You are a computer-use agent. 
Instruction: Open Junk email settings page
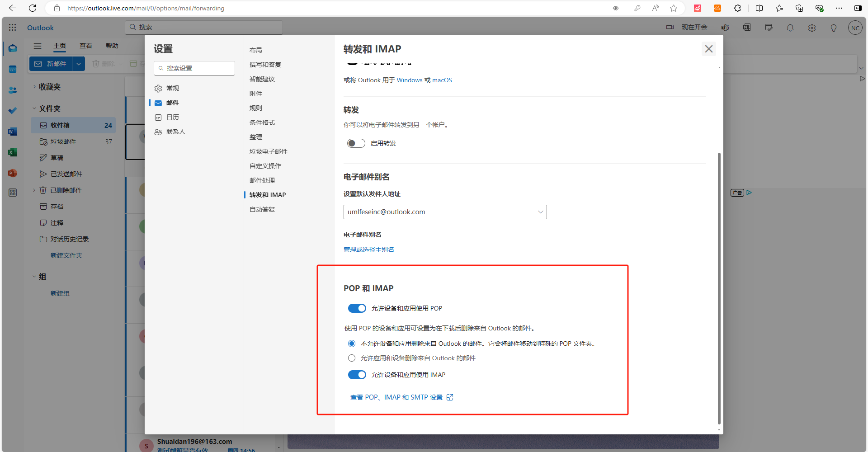pos(269,151)
